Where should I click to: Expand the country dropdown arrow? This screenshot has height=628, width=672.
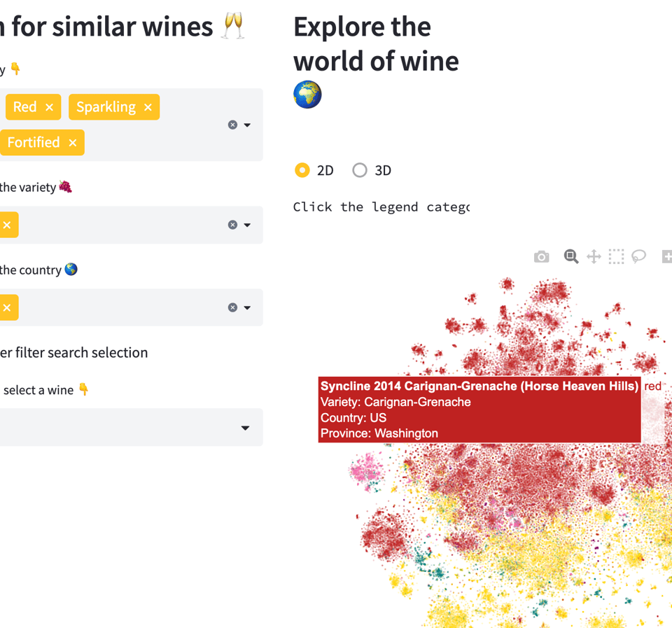pos(247,307)
